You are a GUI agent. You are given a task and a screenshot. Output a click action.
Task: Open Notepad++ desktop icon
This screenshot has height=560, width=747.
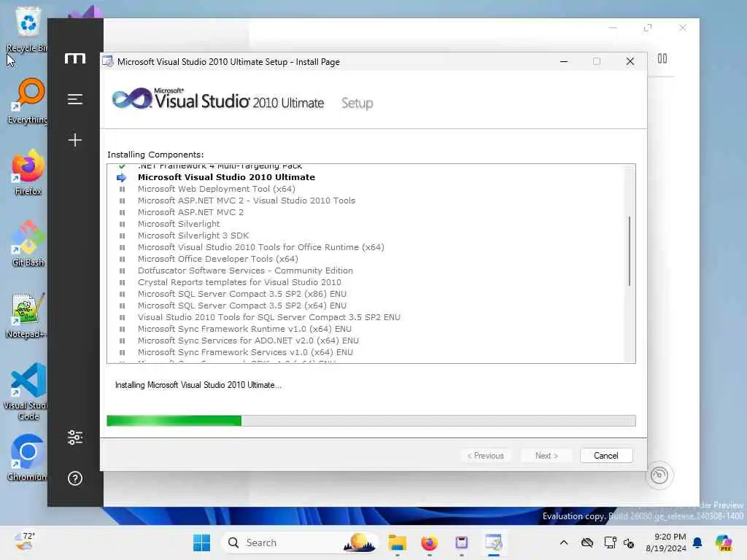click(x=27, y=316)
